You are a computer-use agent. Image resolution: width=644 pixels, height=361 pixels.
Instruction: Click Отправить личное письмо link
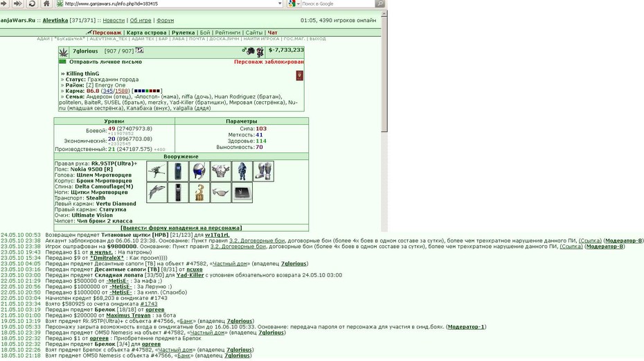point(105,62)
